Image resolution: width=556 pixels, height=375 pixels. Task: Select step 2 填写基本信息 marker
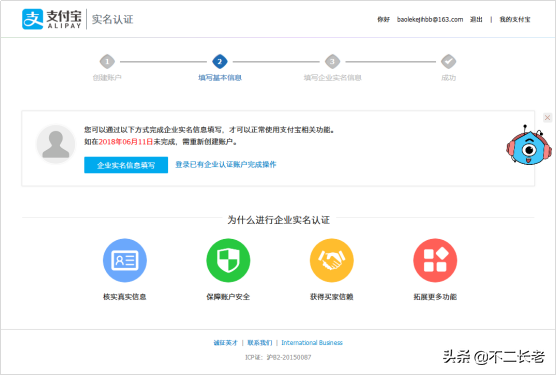pyautogui.click(x=220, y=62)
